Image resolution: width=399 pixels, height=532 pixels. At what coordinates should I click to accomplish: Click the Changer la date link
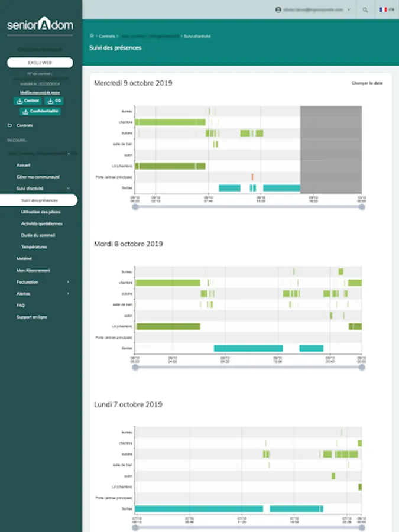pyautogui.click(x=367, y=83)
